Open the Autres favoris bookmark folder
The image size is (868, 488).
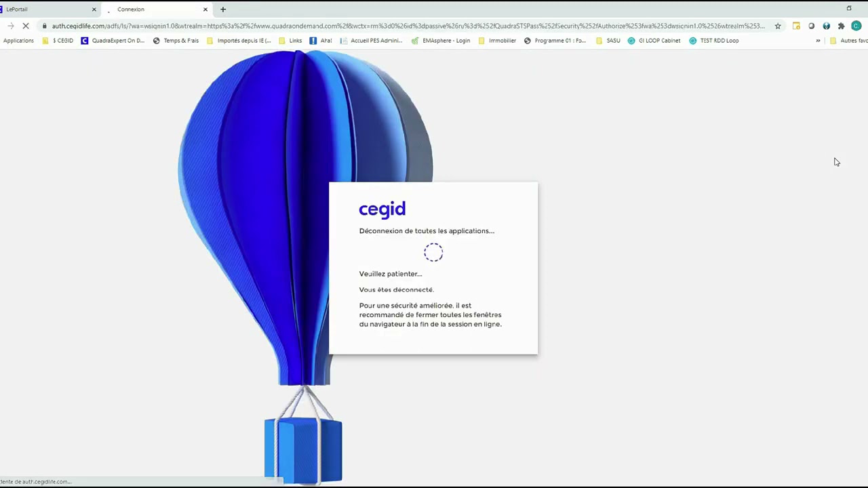(x=848, y=41)
